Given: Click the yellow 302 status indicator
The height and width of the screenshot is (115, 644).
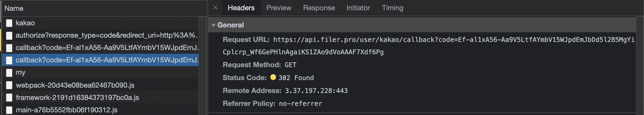Looking at the screenshot, I should coord(273,77).
